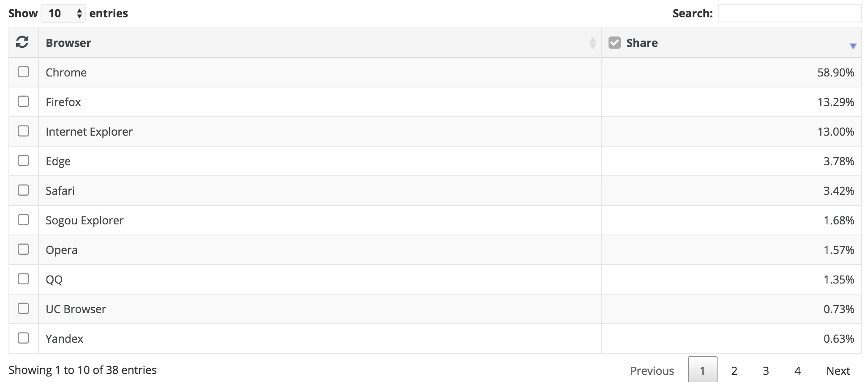Click the Previous pagination link

[x=652, y=371]
